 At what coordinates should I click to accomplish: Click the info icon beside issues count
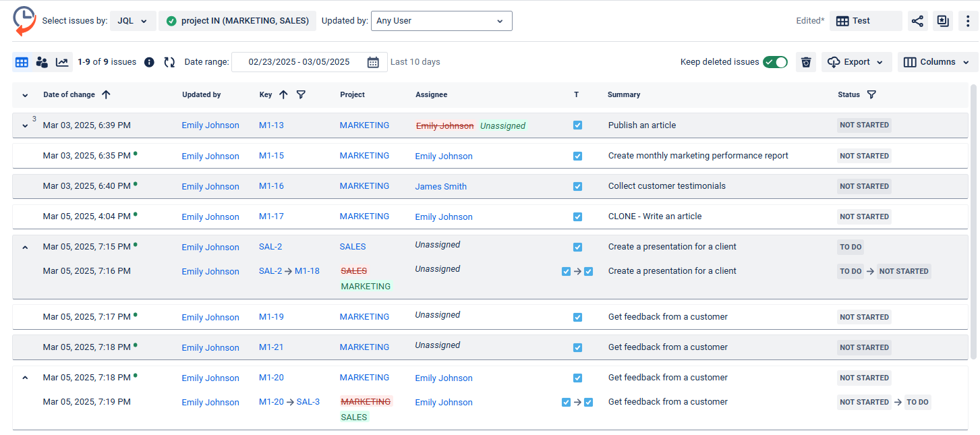(x=150, y=62)
